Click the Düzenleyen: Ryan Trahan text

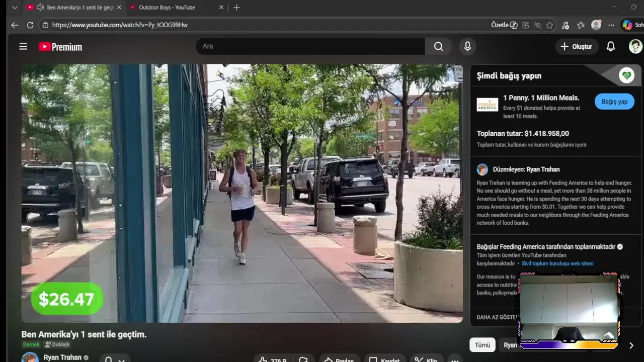click(526, 169)
